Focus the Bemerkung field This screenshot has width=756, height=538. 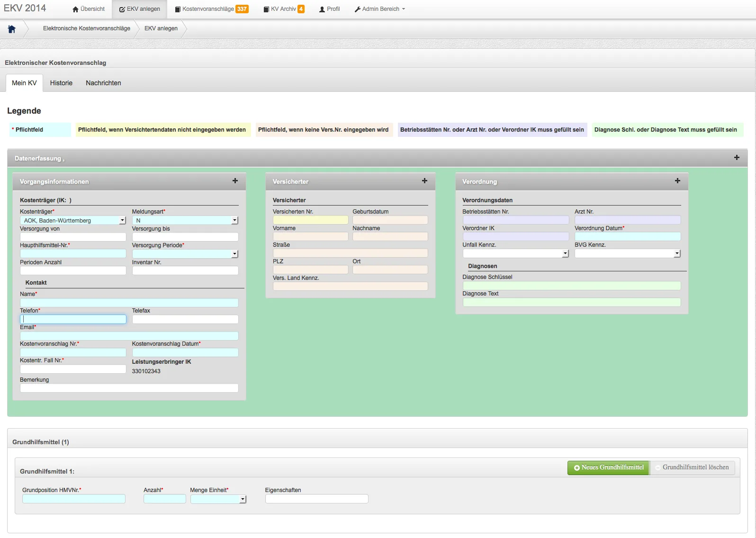(129, 388)
